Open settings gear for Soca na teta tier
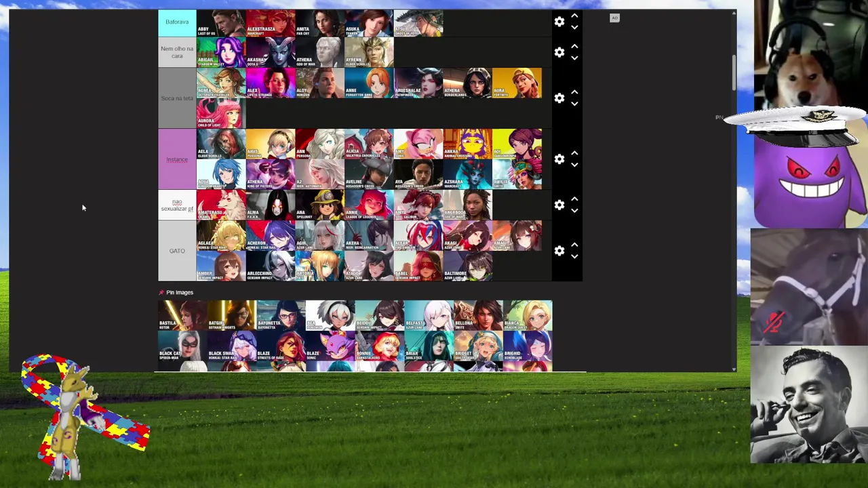 (559, 98)
